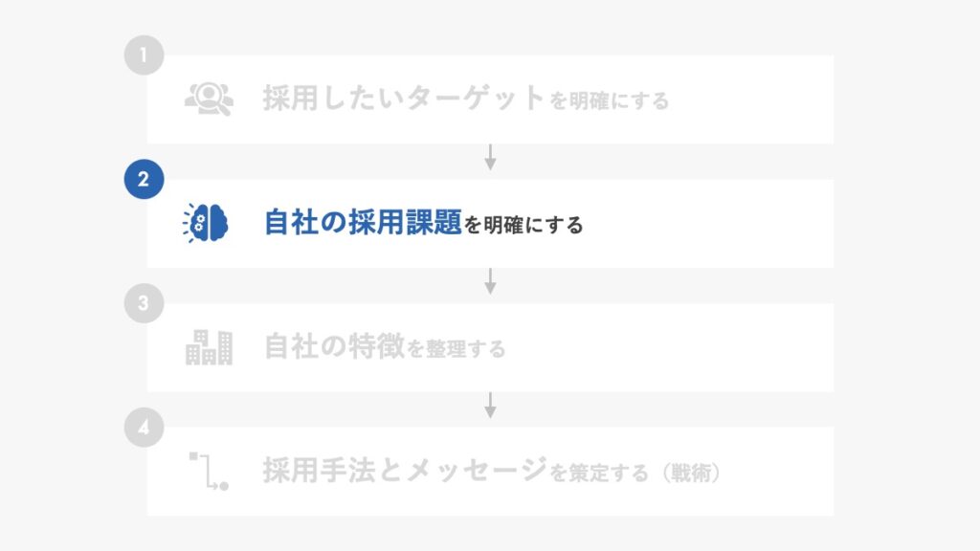980x551 pixels.
Task: Click the down arrow below step 2
Action: coord(490,281)
